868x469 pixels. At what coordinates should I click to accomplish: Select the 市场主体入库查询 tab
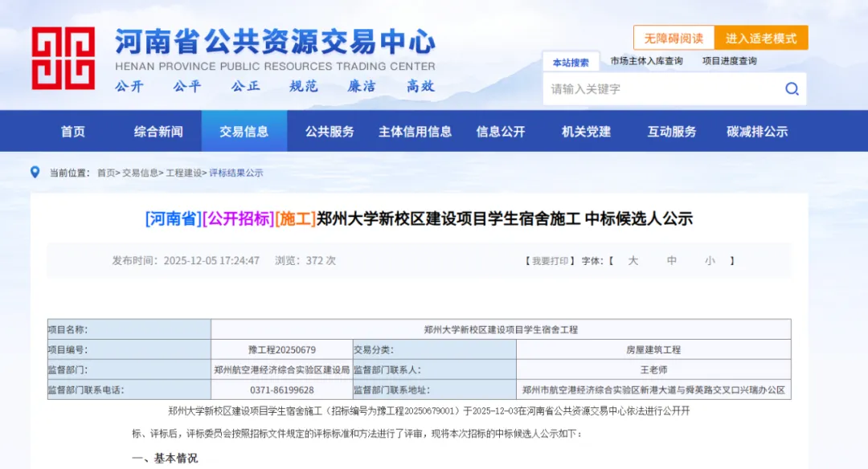[646, 61]
